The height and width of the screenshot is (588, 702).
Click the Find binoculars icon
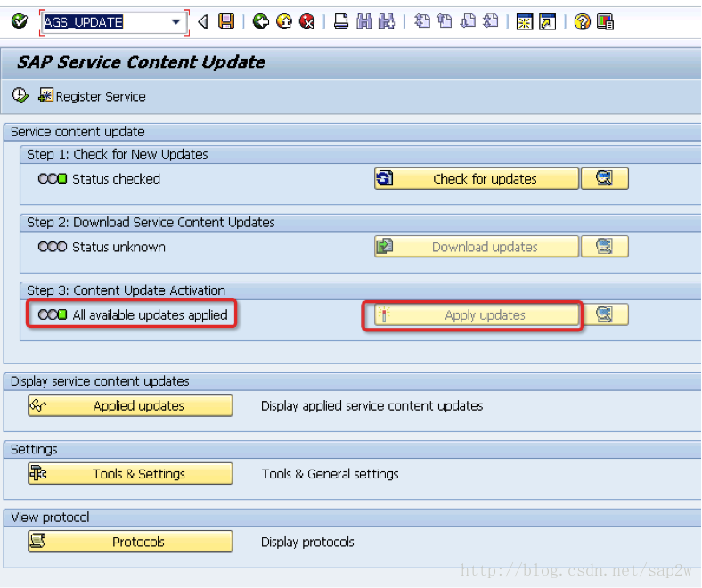click(364, 21)
